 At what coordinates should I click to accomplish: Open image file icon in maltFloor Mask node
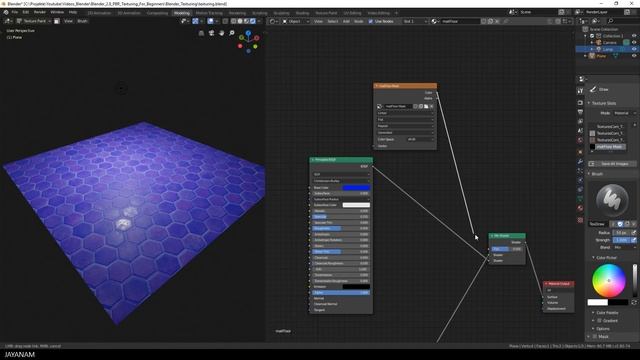coord(426,106)
